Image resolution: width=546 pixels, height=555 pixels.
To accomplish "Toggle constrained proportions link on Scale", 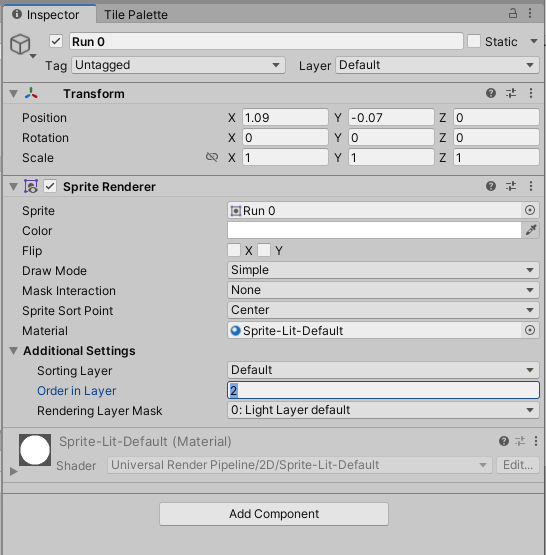I will (212, 157).
